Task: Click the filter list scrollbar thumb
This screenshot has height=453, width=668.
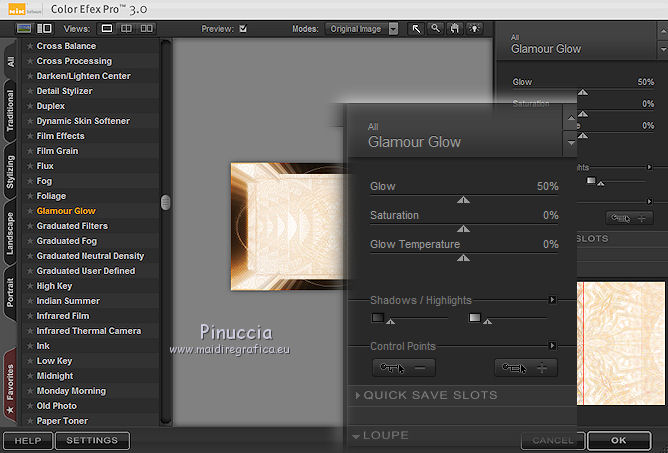Action: 166,202
